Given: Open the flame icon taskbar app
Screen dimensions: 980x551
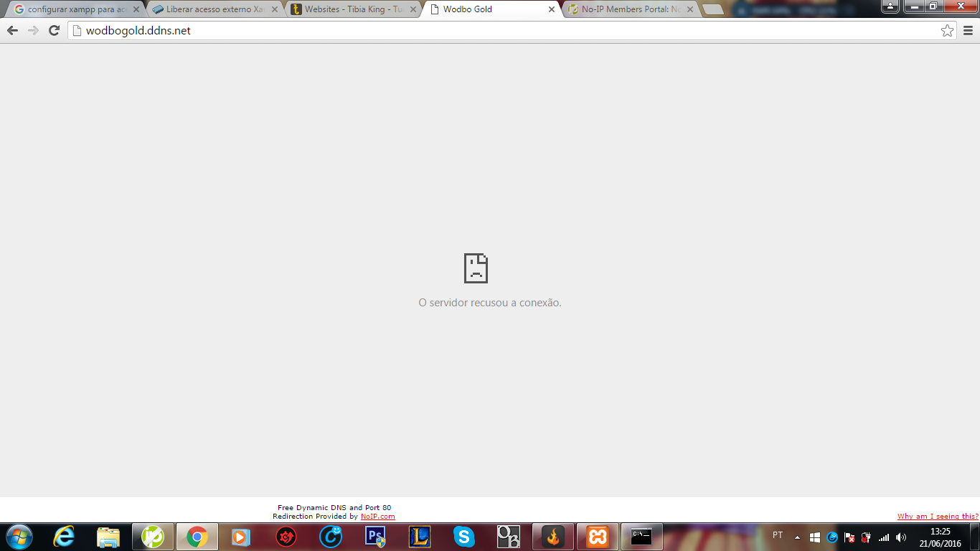Looking at the screenshot, I should tap(552, 537).
